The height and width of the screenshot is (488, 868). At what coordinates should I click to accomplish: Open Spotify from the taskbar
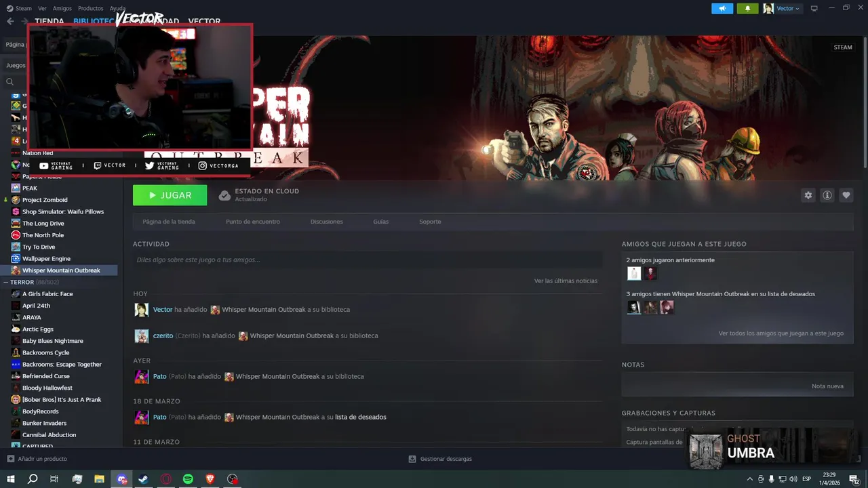pos(189,479)
